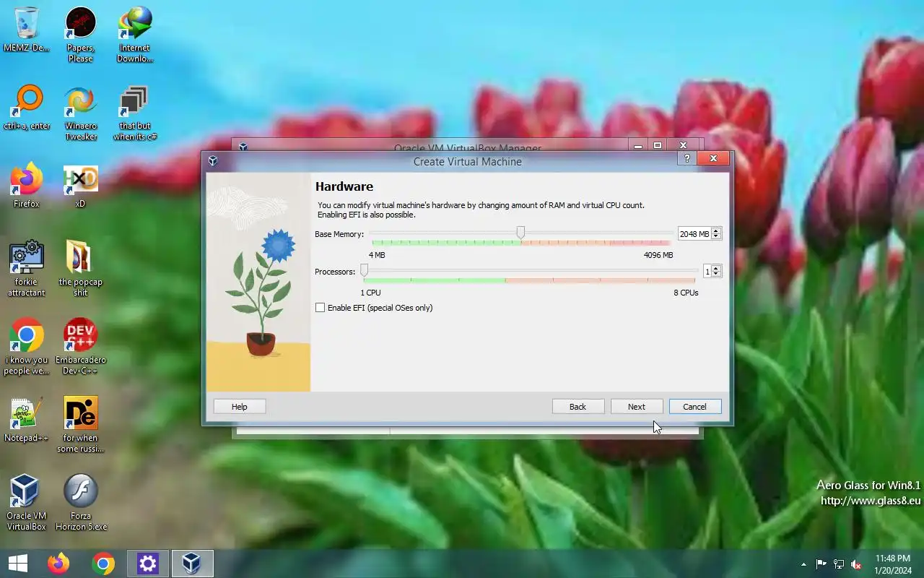Viewport: 924px width, 578px height.
Task: Launch the Papers, Please desktop shortcut
Action: pyautogui.click(x=80, y=35)
